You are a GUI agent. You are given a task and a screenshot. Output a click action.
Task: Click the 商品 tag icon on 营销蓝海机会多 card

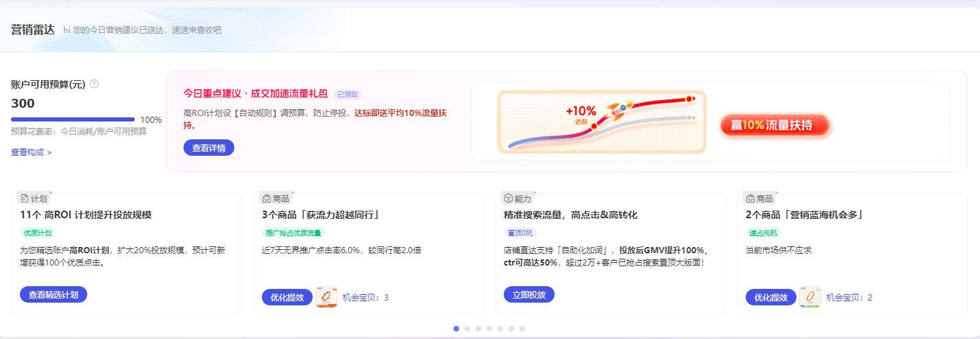pos(750,198)
